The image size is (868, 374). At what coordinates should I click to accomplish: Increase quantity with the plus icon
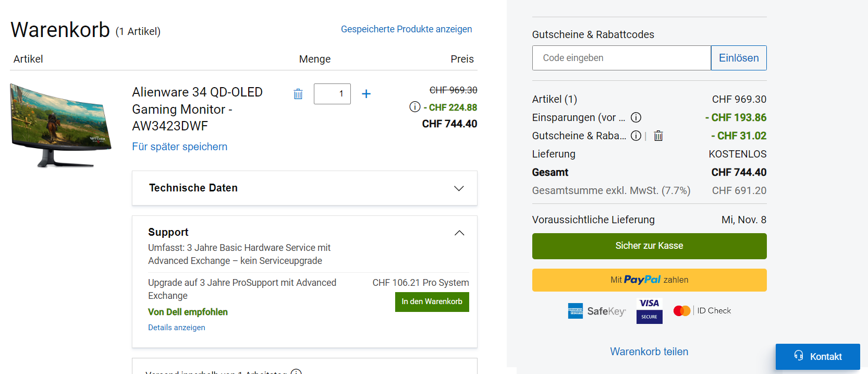click(x=366, y=94)
